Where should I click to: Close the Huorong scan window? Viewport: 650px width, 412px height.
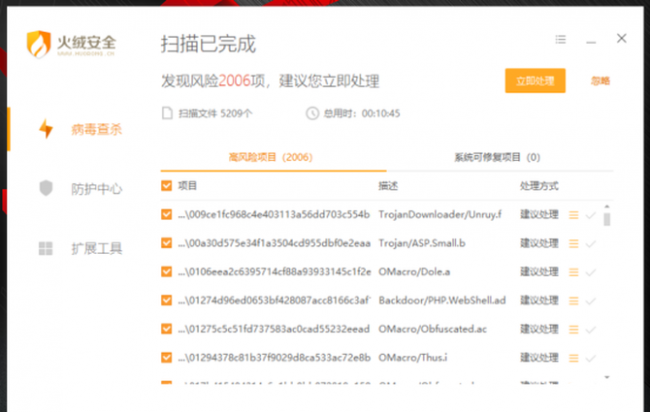coord(621,38)
